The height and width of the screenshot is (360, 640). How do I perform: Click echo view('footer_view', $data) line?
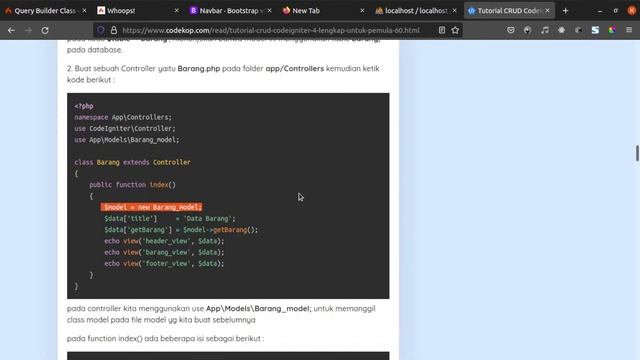coord(164,264)
